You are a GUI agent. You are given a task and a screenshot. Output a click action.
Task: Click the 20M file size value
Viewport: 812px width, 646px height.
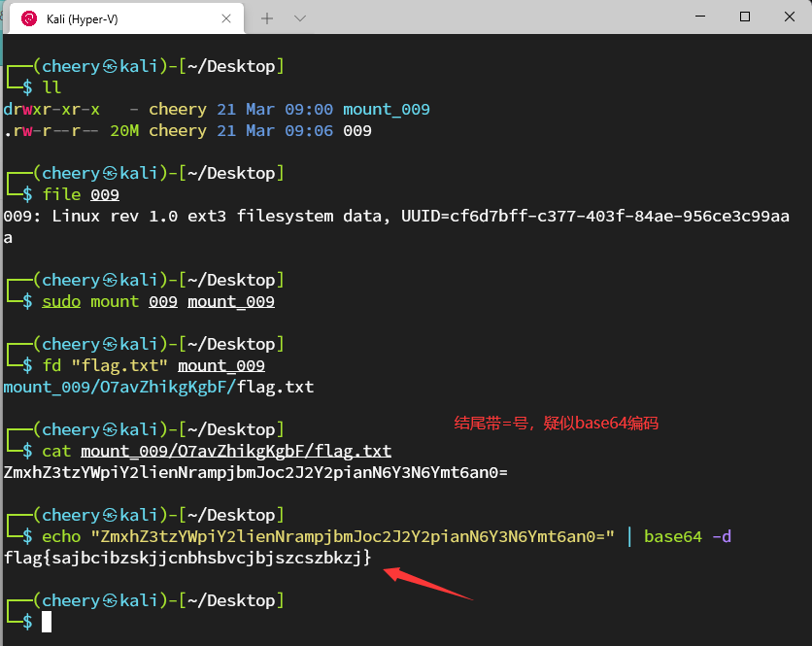(124, 130)
